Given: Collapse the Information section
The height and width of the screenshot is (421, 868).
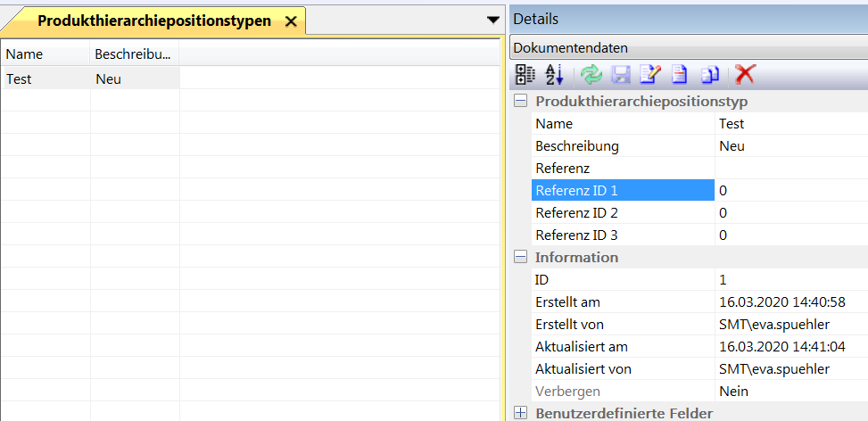Looking at the screenshot, I should 521,258.
